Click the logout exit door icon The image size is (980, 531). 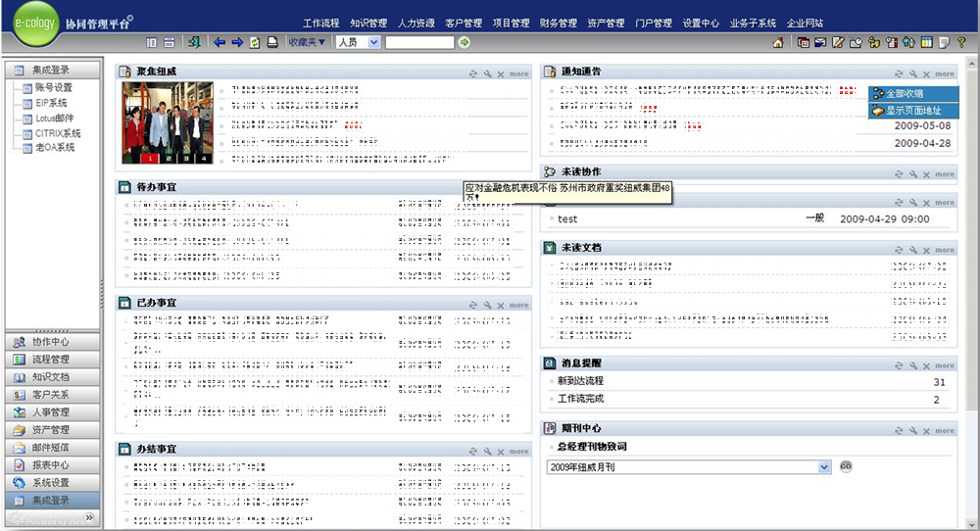point(194,42)
